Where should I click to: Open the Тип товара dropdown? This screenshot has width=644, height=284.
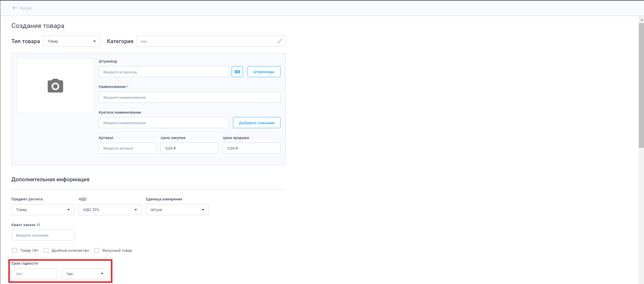click(x=71, y=41)
